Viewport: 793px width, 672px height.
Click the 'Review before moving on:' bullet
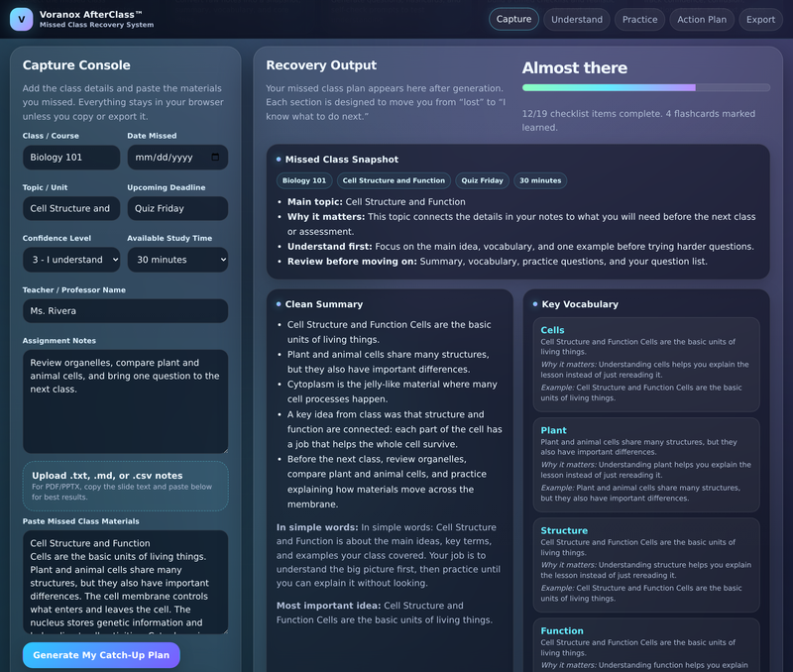[498, 262]
